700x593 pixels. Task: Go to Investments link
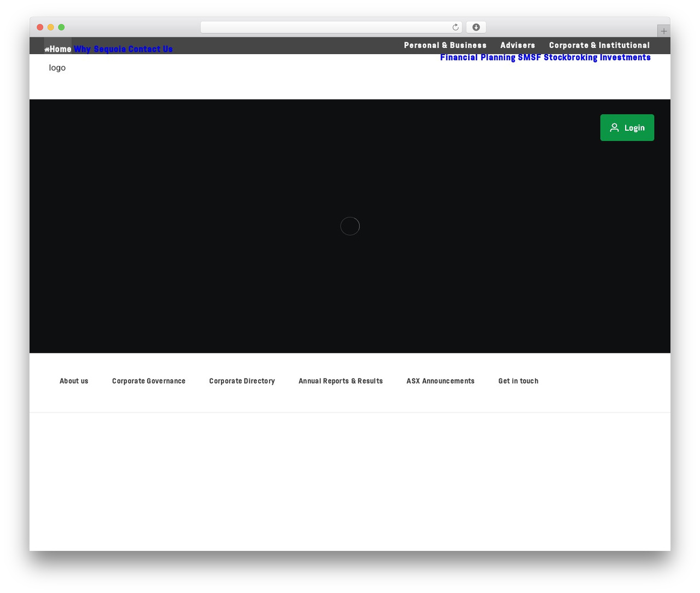tap(625, 57)
